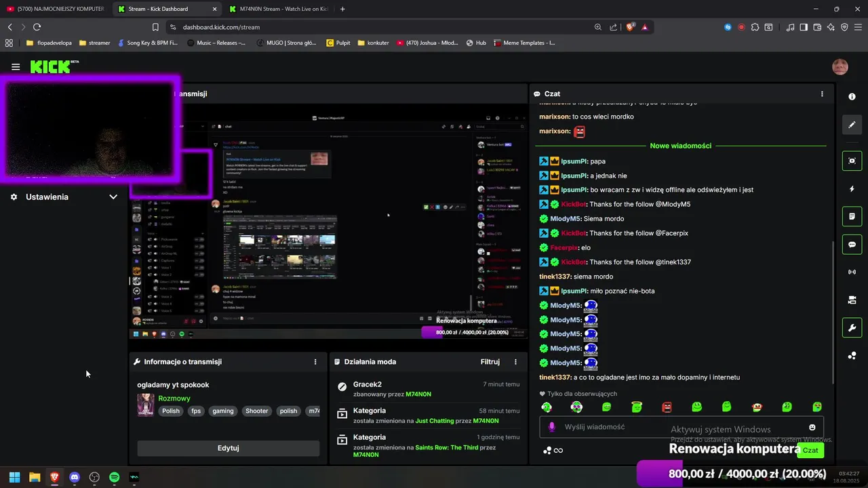Open mod actions panel three-dot menu
The width and height of the screenshot is (868, 488).
point(515,362)
